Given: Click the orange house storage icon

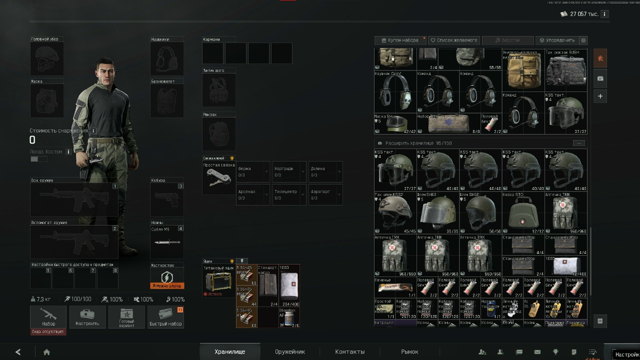Looking at the screenshot, I should [600, 58].
